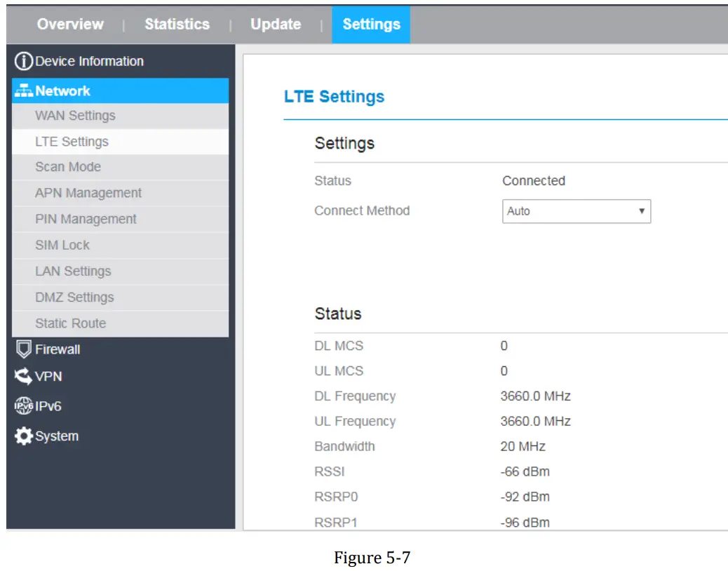728x571 pixels.
Task: Switch to the Statistics tab
Action: (177, 24)
